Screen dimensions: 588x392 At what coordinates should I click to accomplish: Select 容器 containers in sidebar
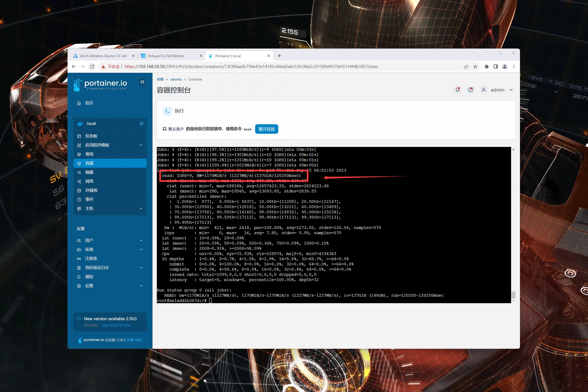[110, 163]
